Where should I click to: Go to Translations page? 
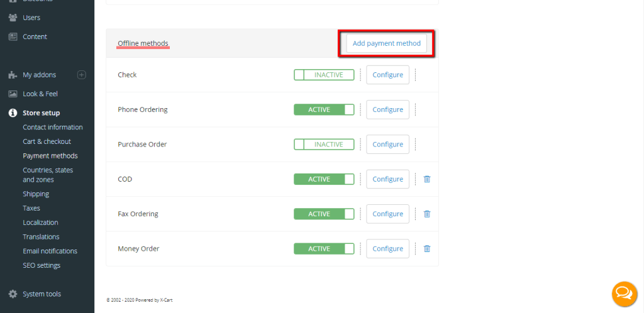41,237
